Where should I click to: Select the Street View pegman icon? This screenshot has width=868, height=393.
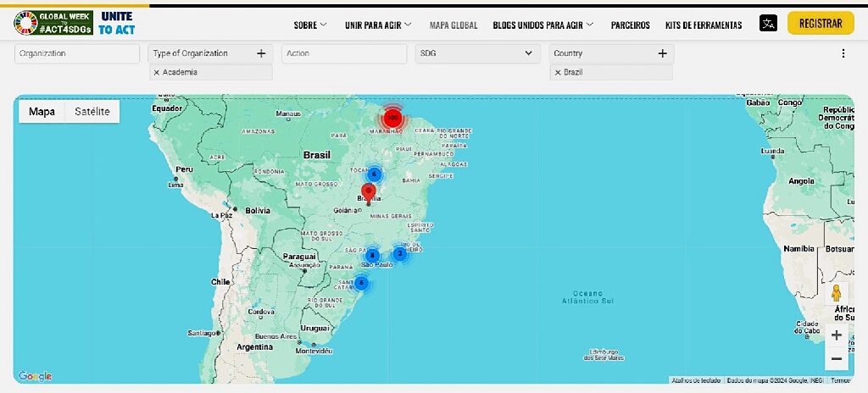837,293
